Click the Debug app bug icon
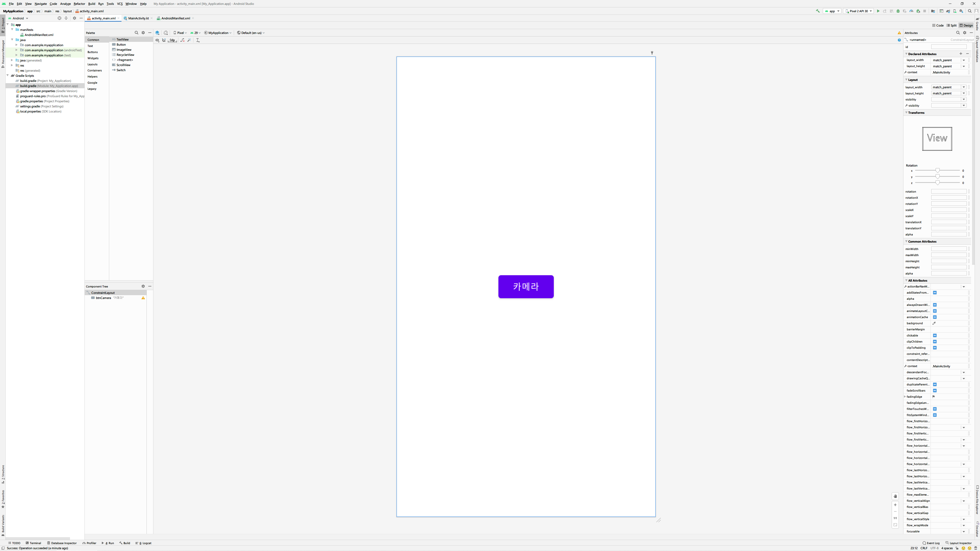Screen dimensions: 980x551 (898, 11)
